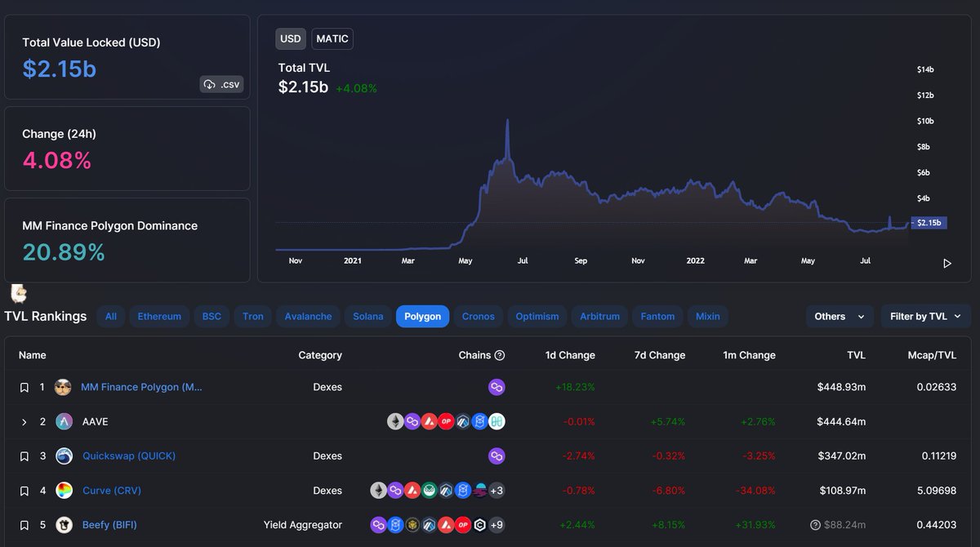
Task: Play the TVL chart animation
Action: 947,264
